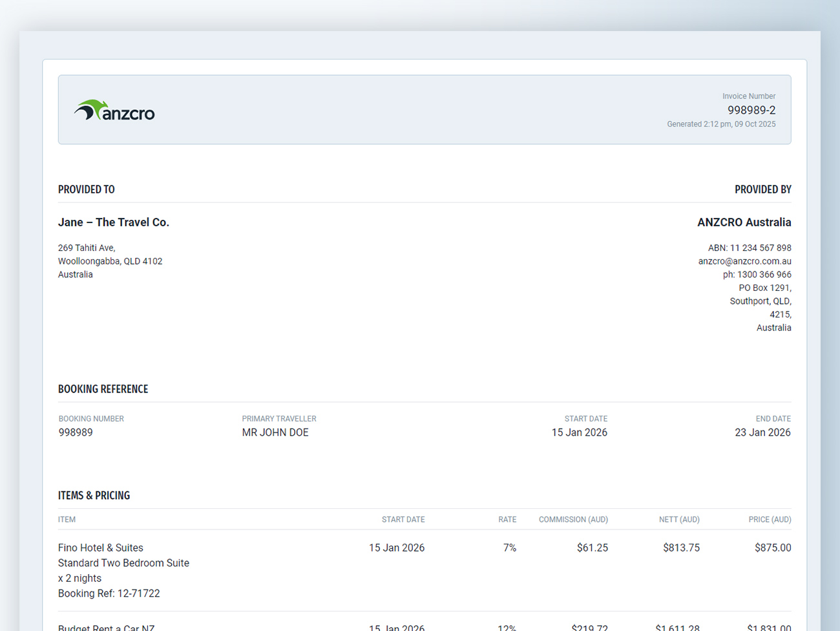Click booking number 998989
Screen dimensions: 840x631
[76, 433]
